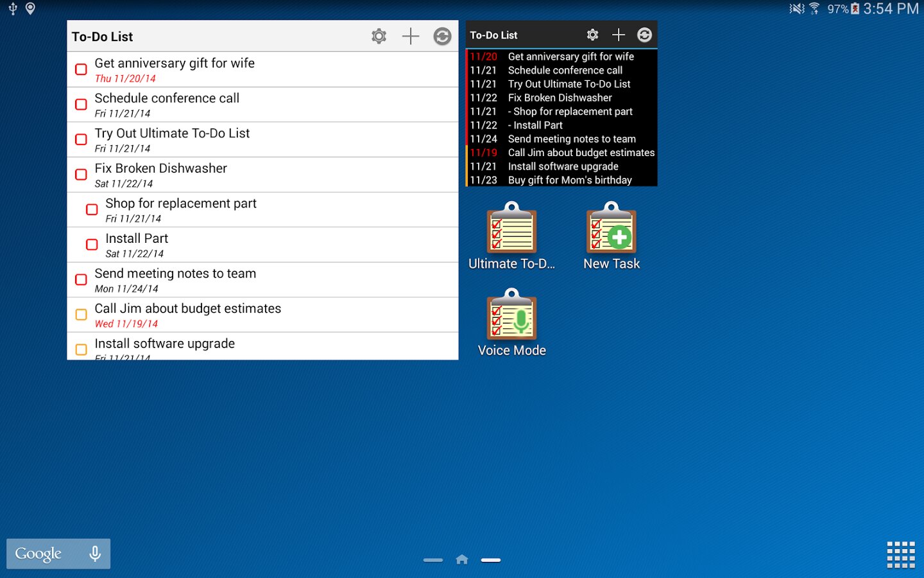This screenshot has height=578, width=924.
Task: Go to home screen via home indicator
Action: (462, 560)
